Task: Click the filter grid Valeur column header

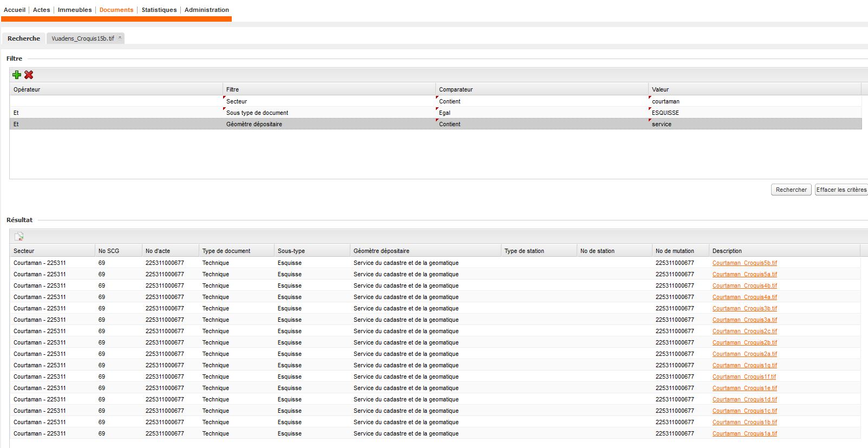Action: (755, 89)
